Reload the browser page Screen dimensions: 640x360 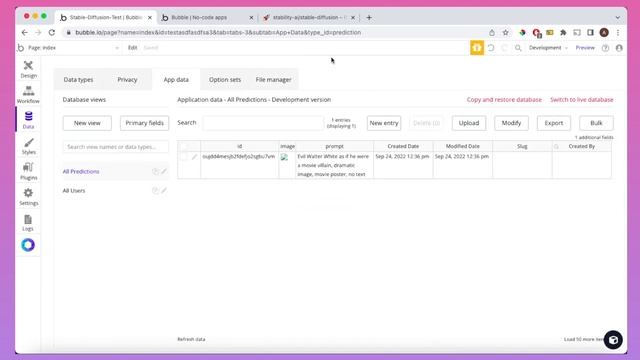(x=52, y=33)
